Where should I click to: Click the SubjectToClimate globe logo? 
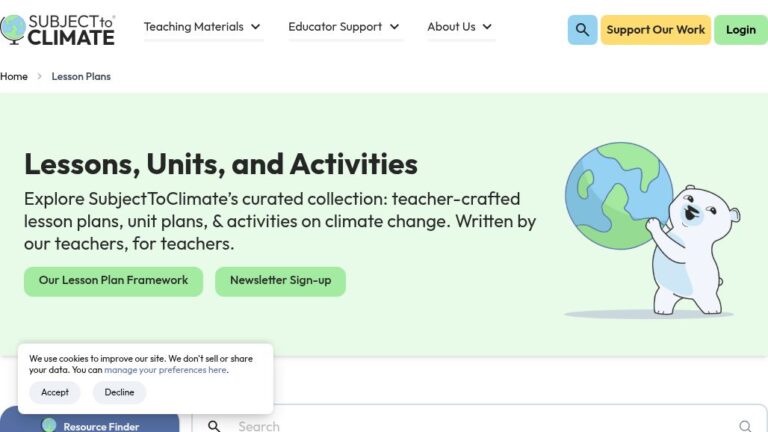57,29
